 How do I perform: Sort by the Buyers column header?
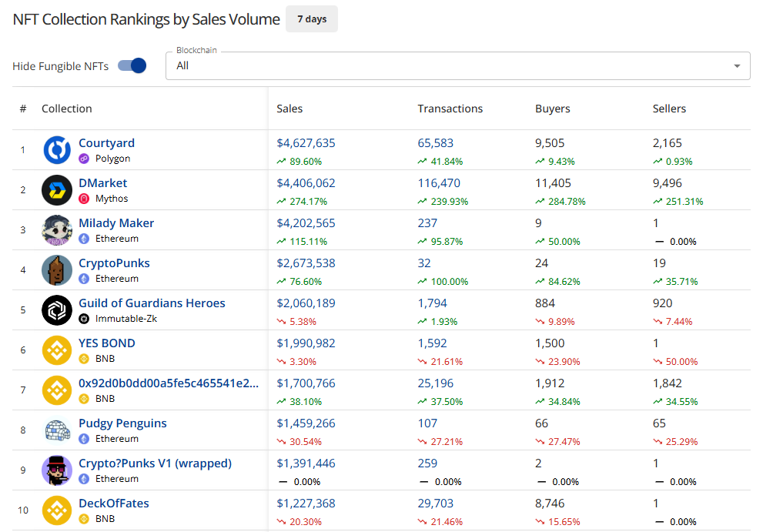(x=552, y=109)
